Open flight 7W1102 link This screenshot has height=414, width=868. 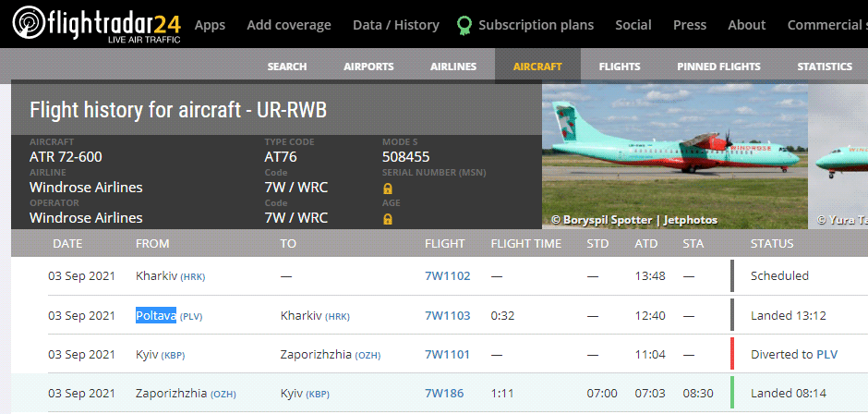point(447,276)
